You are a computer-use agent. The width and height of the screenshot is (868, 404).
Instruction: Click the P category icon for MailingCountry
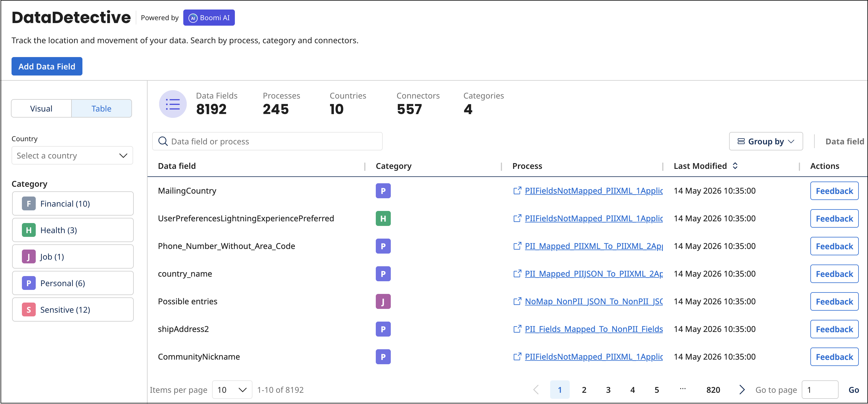383,191
